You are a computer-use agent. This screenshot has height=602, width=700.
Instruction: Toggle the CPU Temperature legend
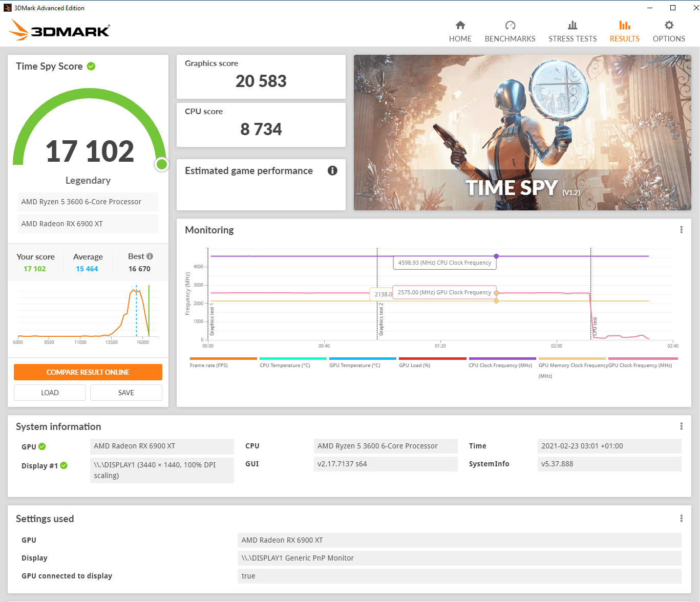point(293,362)
